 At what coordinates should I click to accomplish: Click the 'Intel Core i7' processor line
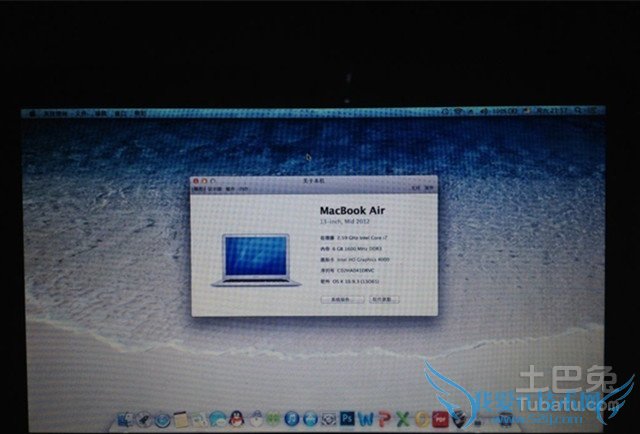tap(353, 238)
